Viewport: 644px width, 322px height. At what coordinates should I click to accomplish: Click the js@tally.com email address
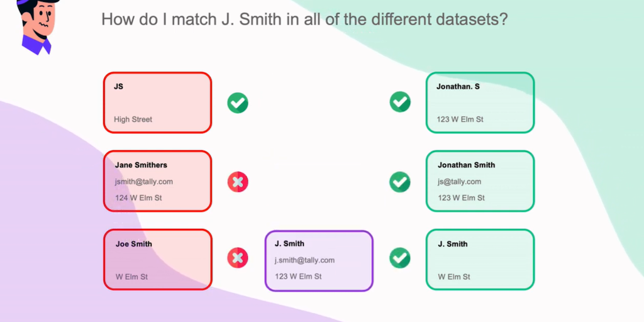pos(458,182)
